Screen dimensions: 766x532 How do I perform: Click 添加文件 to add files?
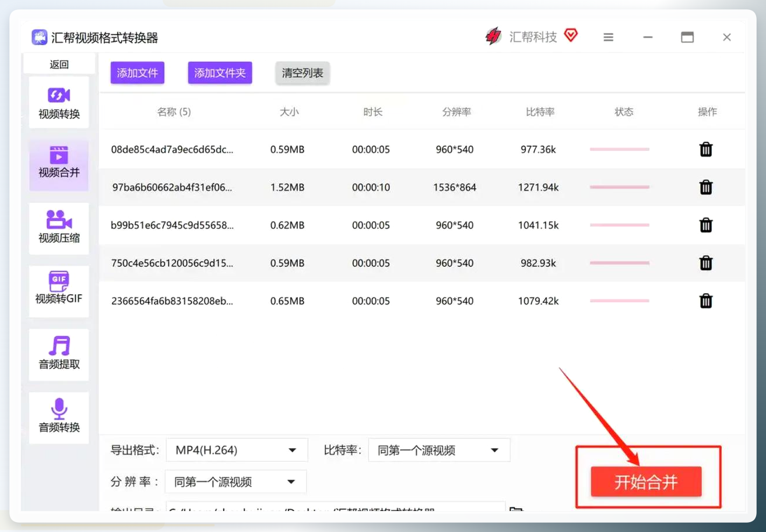(138, 73)
